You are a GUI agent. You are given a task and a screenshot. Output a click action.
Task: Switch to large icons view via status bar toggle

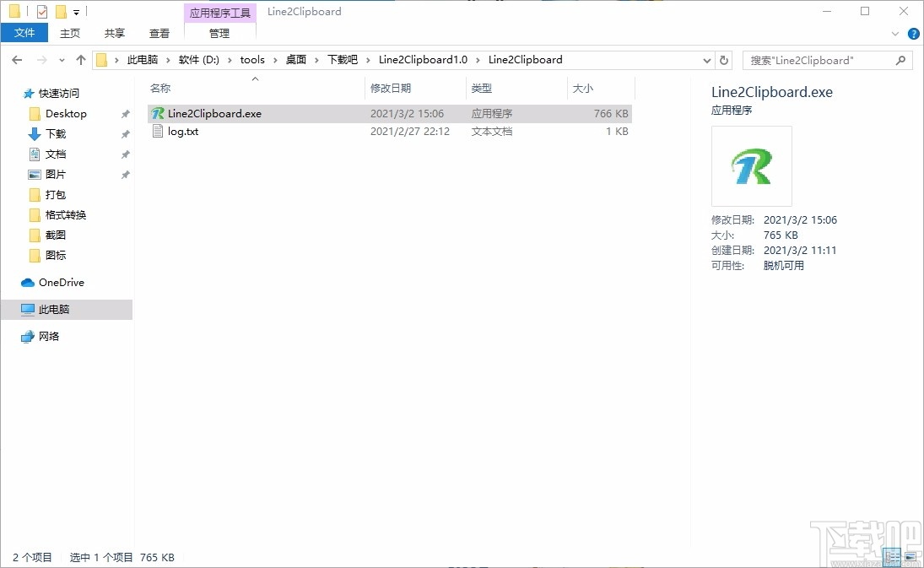click(911, 556)
